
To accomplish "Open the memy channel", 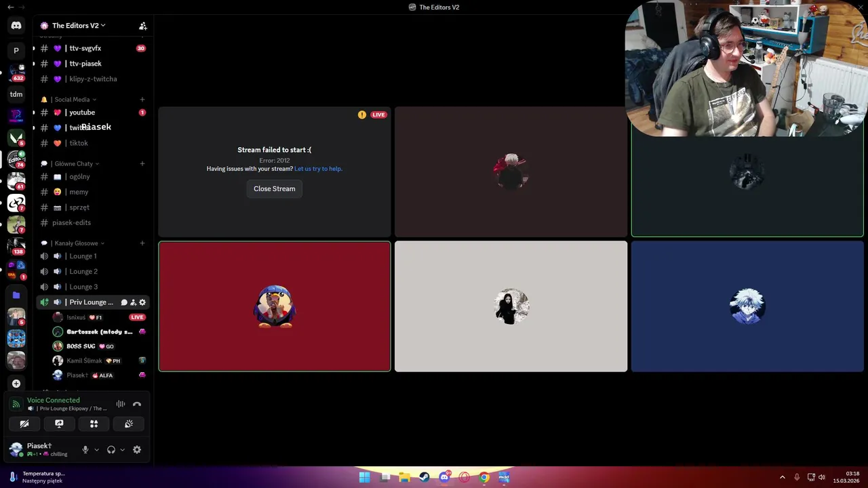I will pyautogui.click(x=93, y=192).
